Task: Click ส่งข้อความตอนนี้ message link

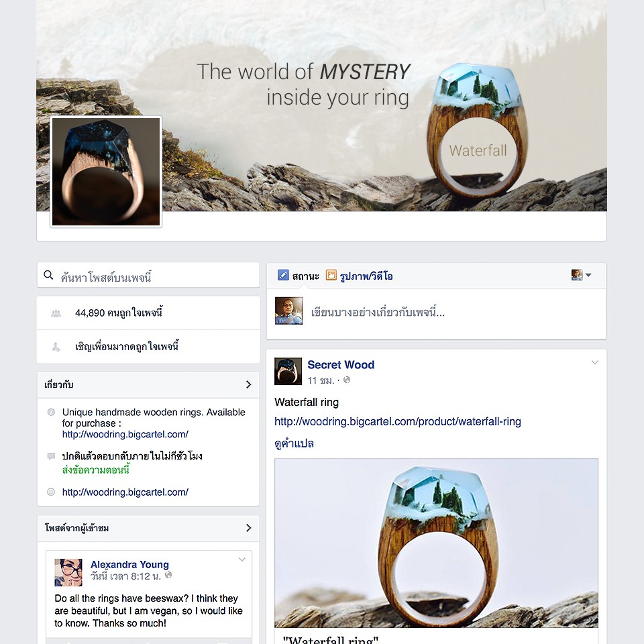Action: (x=96, y=470)
